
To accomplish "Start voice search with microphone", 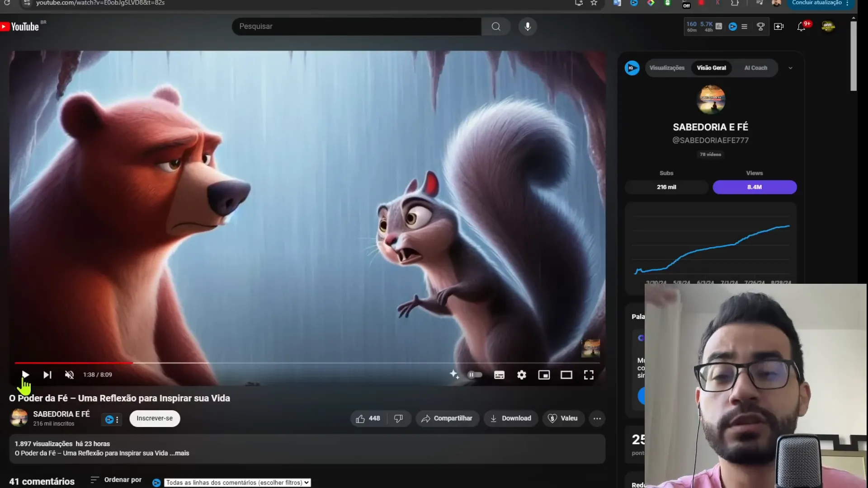I will point(528,26).
